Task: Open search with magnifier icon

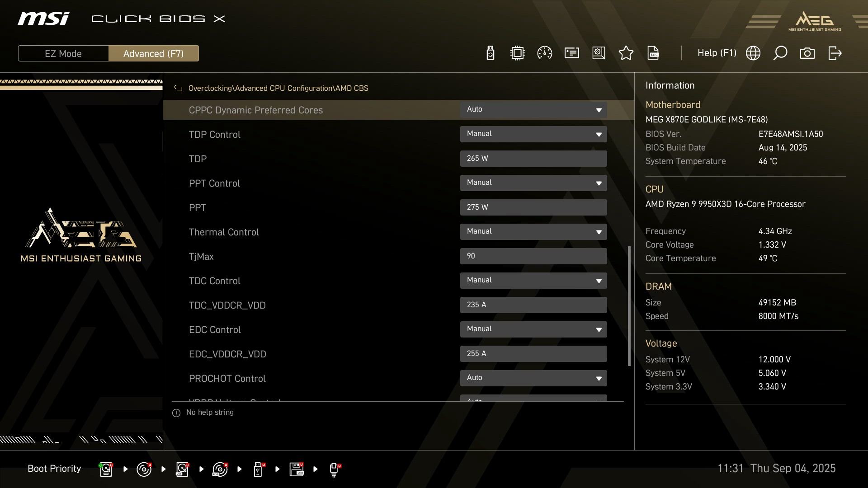Action: pos(780,53)
